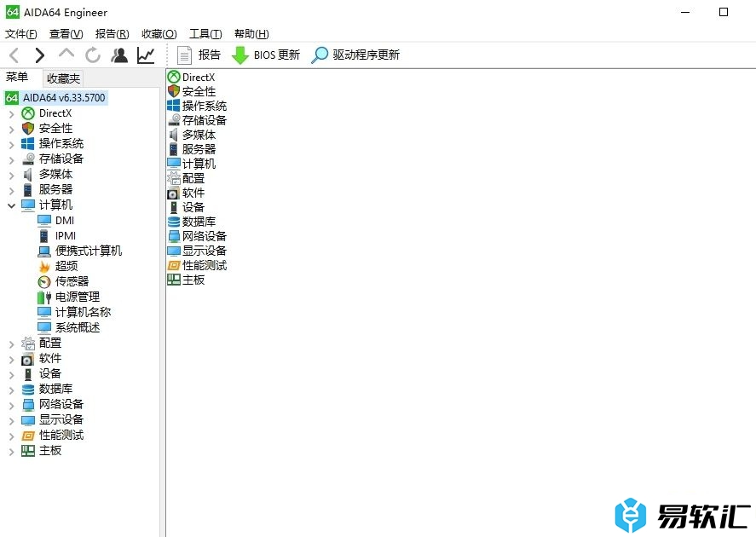Select the 操作系统 Windows icon in right pane

click(174, 106)
